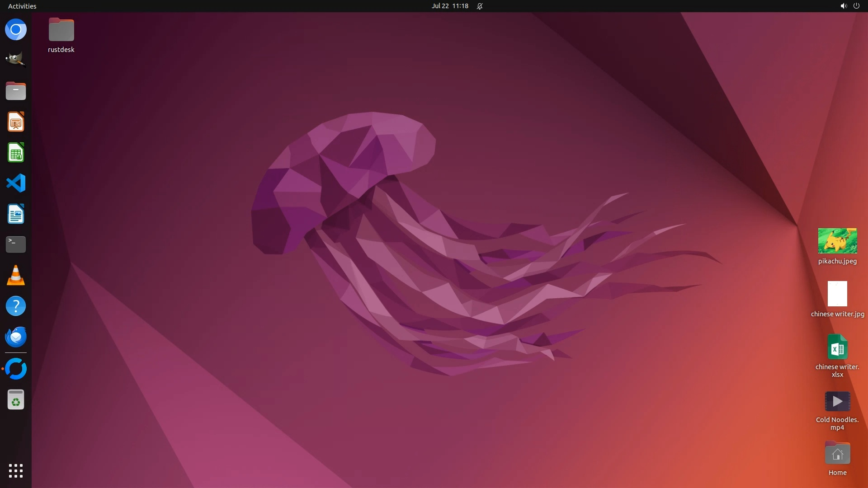The image size is (868, 488).
Task: Open the Terminal application
Action: 16,244
